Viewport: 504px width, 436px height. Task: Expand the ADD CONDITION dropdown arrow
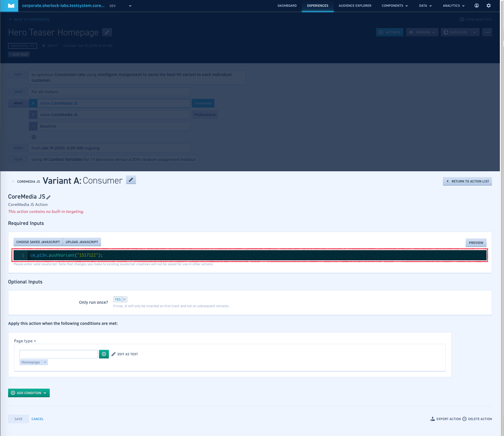tap(47, 393)
